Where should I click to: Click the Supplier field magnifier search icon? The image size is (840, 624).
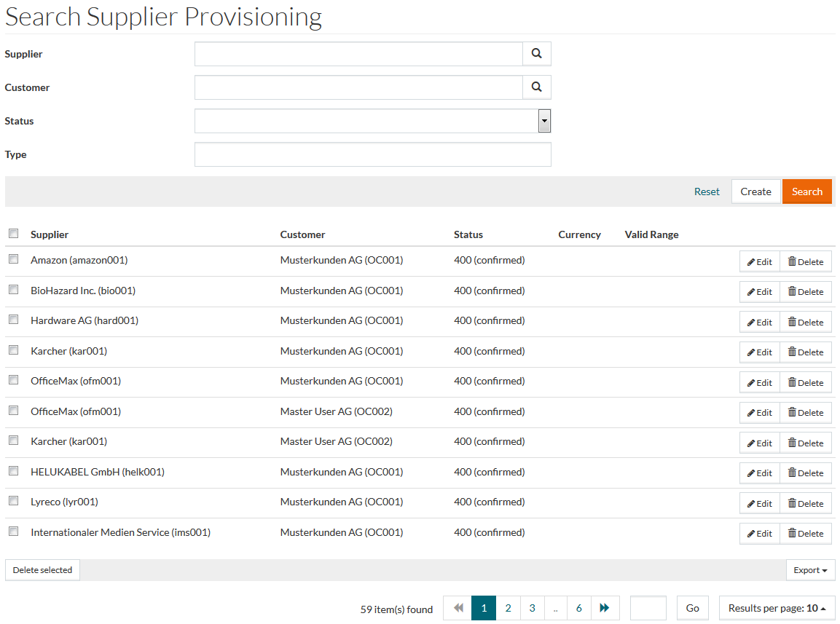pos(536,54)
